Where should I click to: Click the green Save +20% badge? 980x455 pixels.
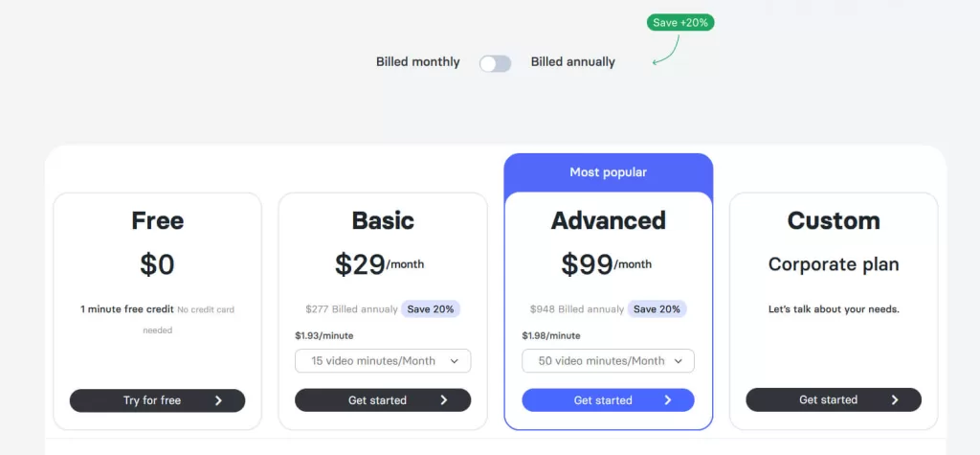pyautogui.click(x=680, y=23)
